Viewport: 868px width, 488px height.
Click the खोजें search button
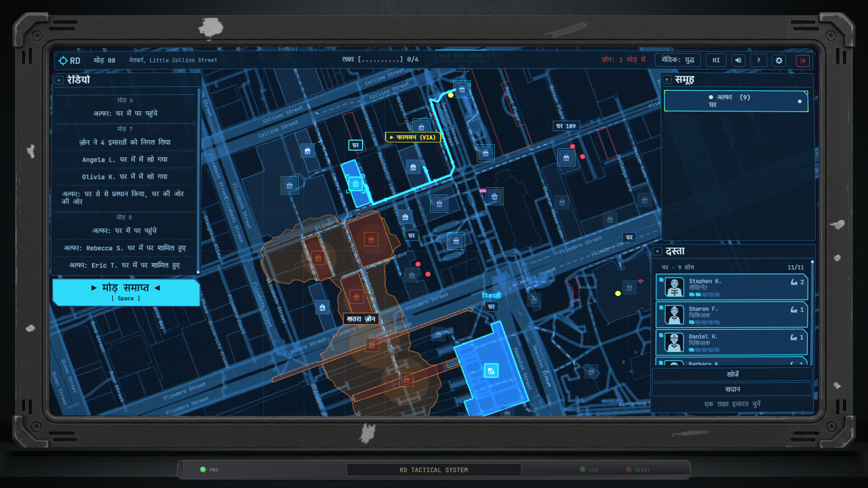(x=732, y=374)
